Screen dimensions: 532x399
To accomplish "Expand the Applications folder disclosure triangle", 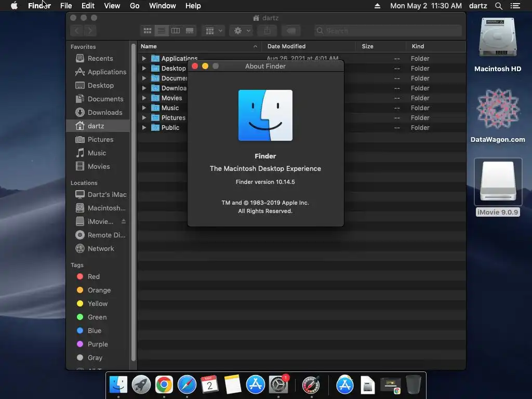I will point(144,58).
